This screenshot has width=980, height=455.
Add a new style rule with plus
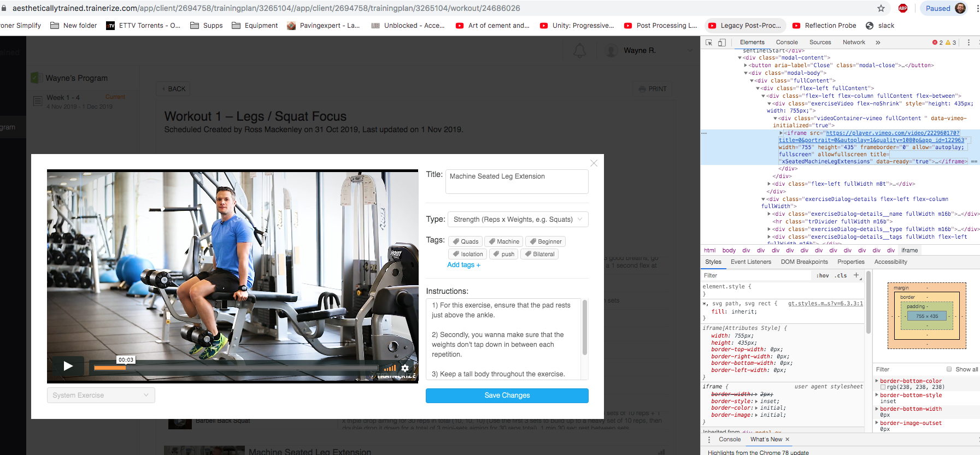[x=856, y=275]
